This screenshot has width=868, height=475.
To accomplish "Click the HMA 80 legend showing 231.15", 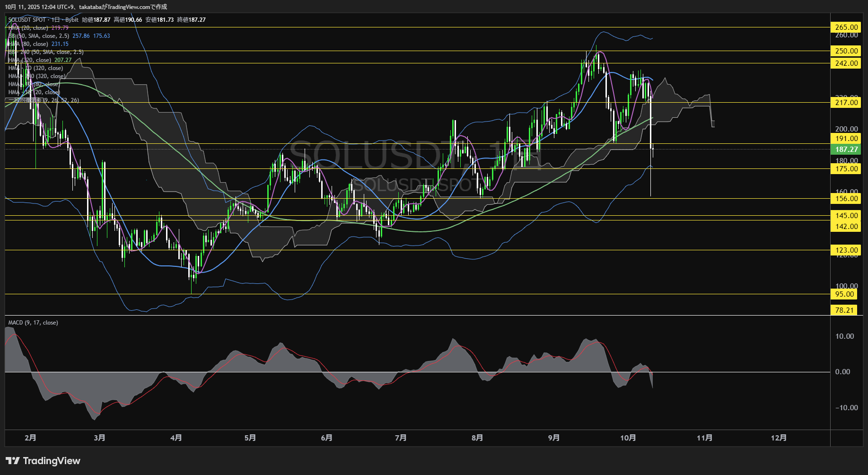I will coord(38,44).
